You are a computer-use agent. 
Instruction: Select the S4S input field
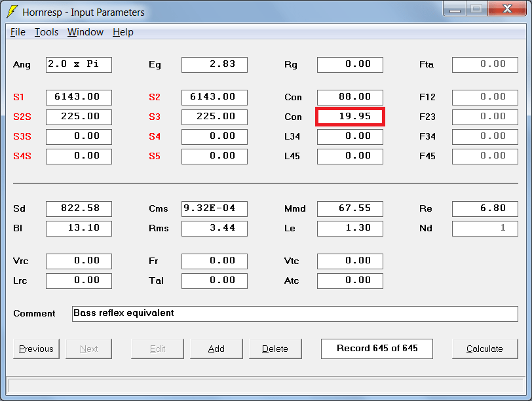pos(79,157)
